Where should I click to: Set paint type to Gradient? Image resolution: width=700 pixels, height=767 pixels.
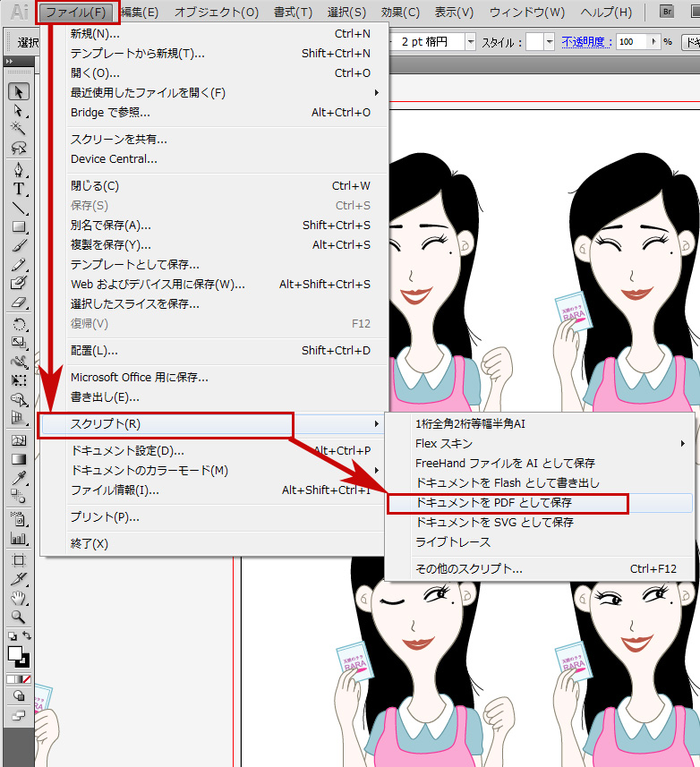(x=19, y=679)
